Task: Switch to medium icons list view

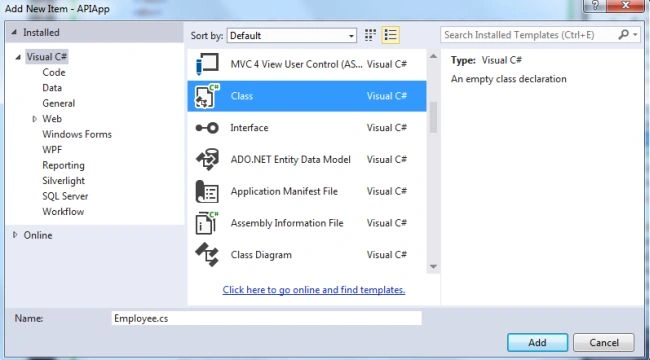Action: pos(390,35)
